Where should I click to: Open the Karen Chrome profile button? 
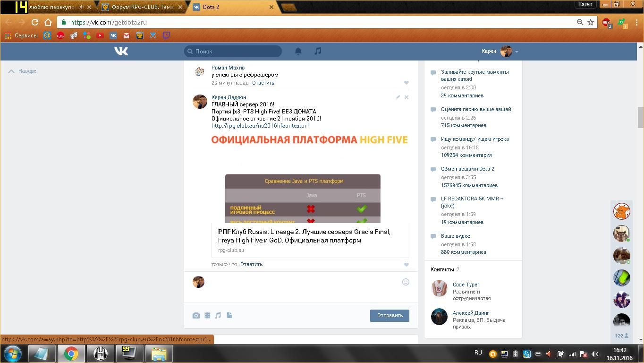click(585, 4)
